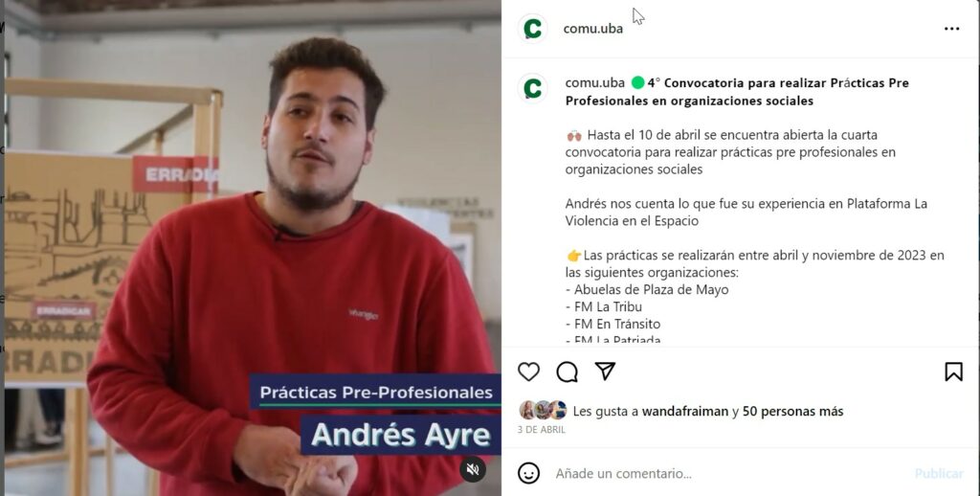Open the three-dot more options menu

point(952,29)
